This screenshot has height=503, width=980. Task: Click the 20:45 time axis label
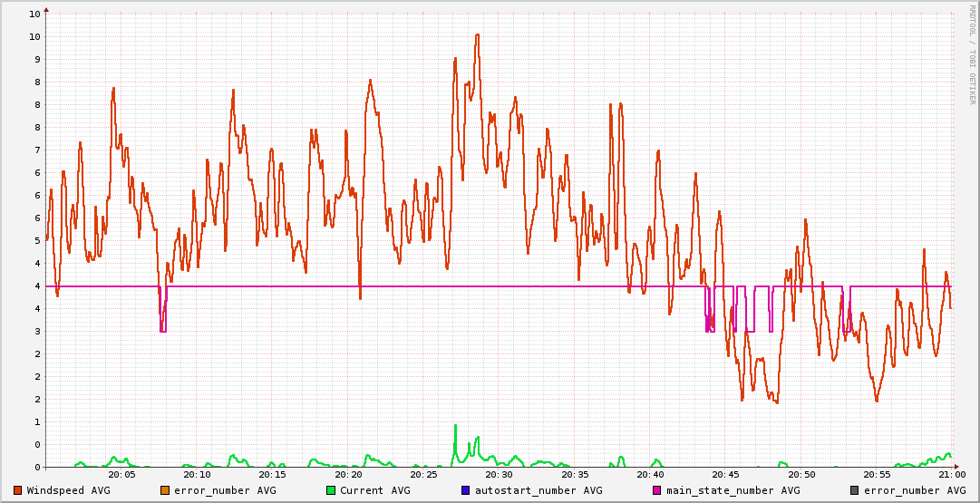725,474
